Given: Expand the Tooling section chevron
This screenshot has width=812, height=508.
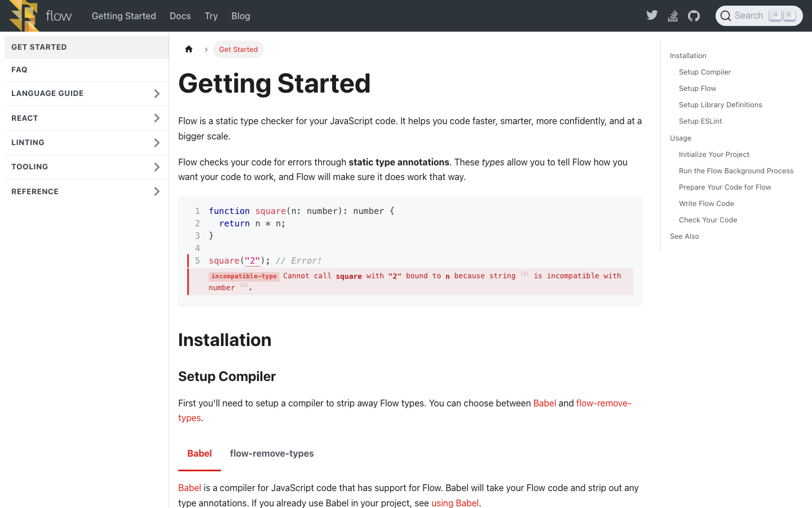Looking at the screenshot, I should point(157,167).
